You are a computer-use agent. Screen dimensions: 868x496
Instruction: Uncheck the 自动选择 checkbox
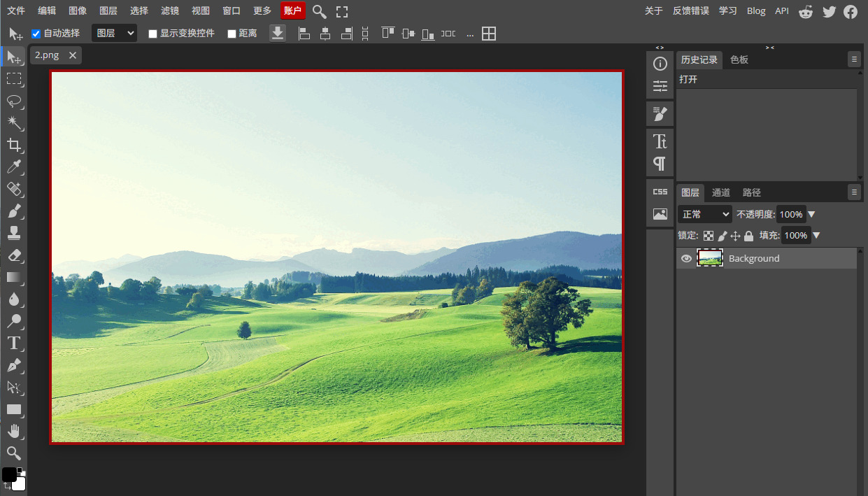[x=36, y=34]
